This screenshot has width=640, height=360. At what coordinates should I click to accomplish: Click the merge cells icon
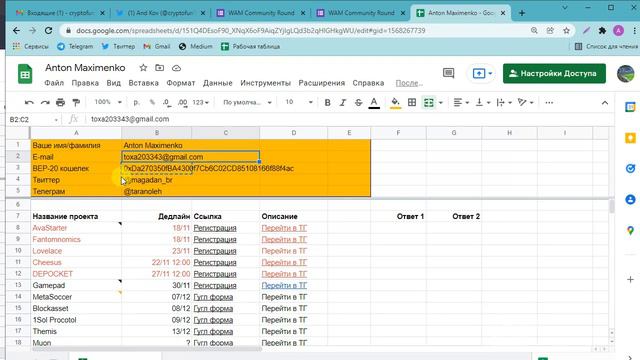(429, 102)
